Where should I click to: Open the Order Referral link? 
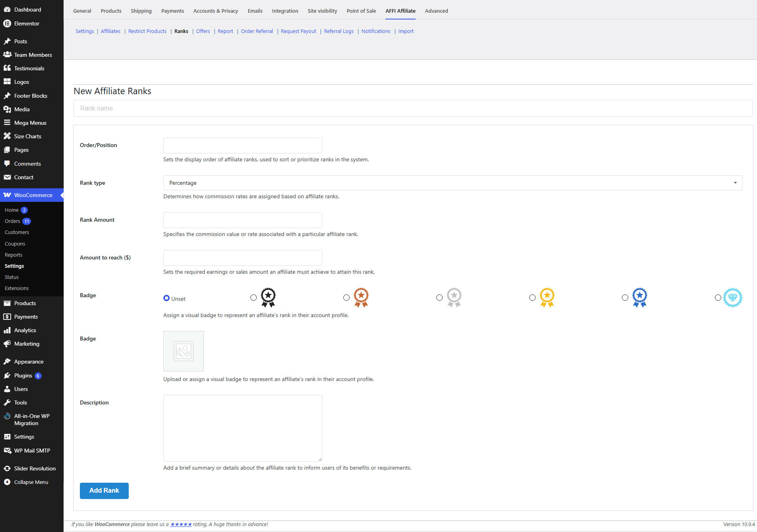pyautogui.click(x=257, y=31)
